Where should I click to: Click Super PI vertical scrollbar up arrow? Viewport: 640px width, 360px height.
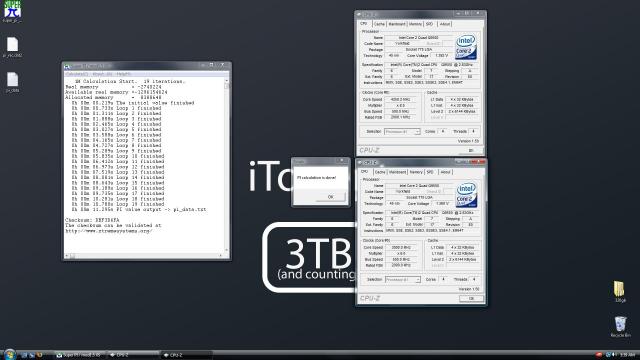pyautogui.click(x=227, y=81)
